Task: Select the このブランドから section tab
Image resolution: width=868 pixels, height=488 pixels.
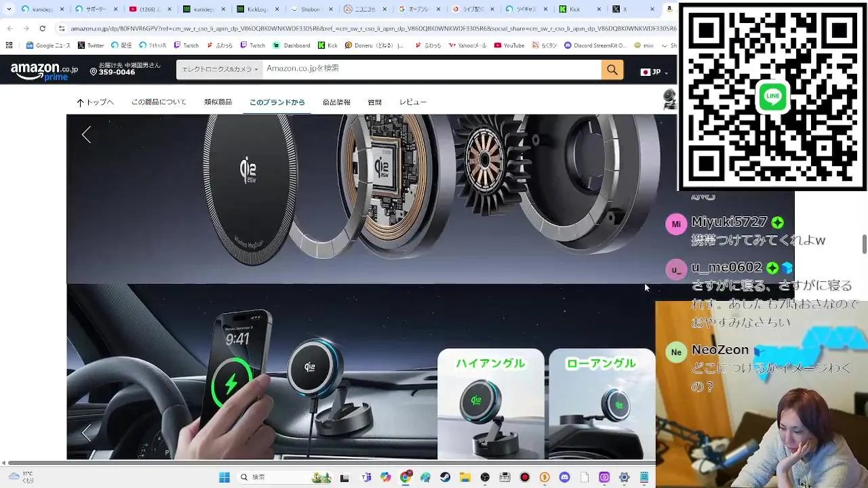Action: 277,102
